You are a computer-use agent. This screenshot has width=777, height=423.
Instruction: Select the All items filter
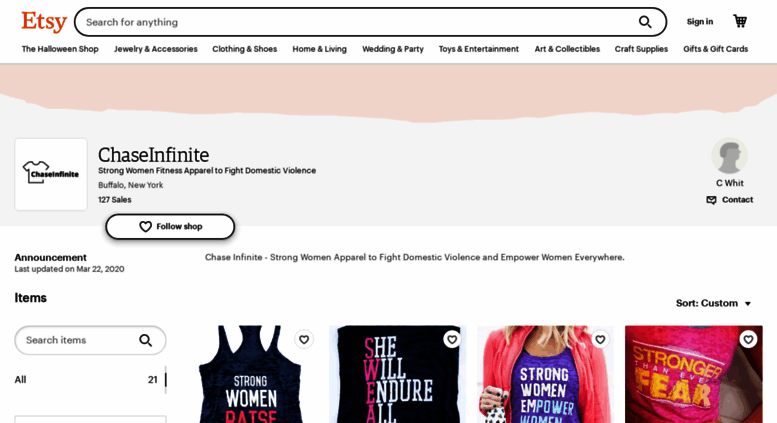[x=90, y=380]
